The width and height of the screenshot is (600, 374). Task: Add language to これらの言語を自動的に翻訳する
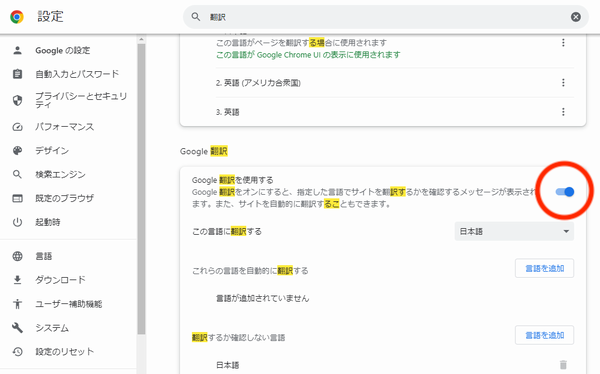[x=544, y=268]
